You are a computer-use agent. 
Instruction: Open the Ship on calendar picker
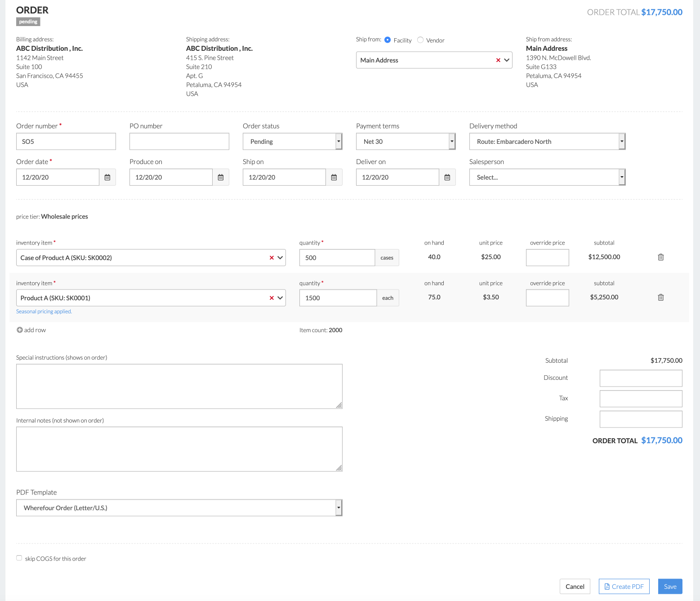[x=334, y=178]
